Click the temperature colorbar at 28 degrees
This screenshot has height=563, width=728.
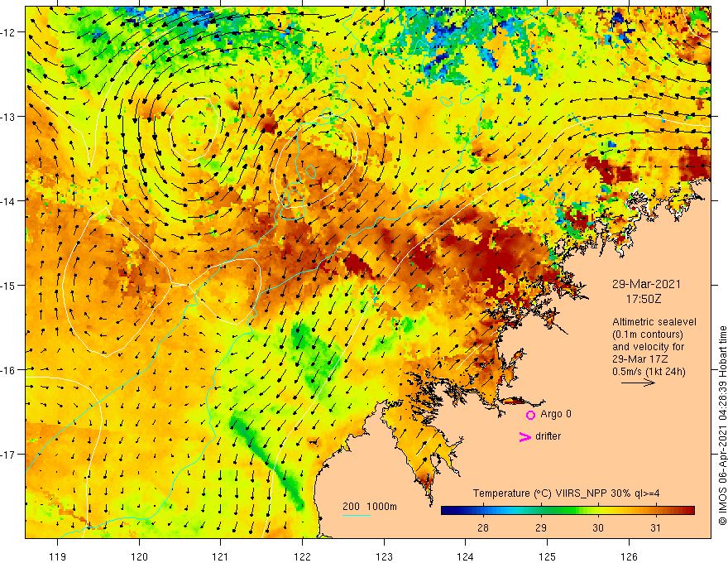(x=483, y=511)
